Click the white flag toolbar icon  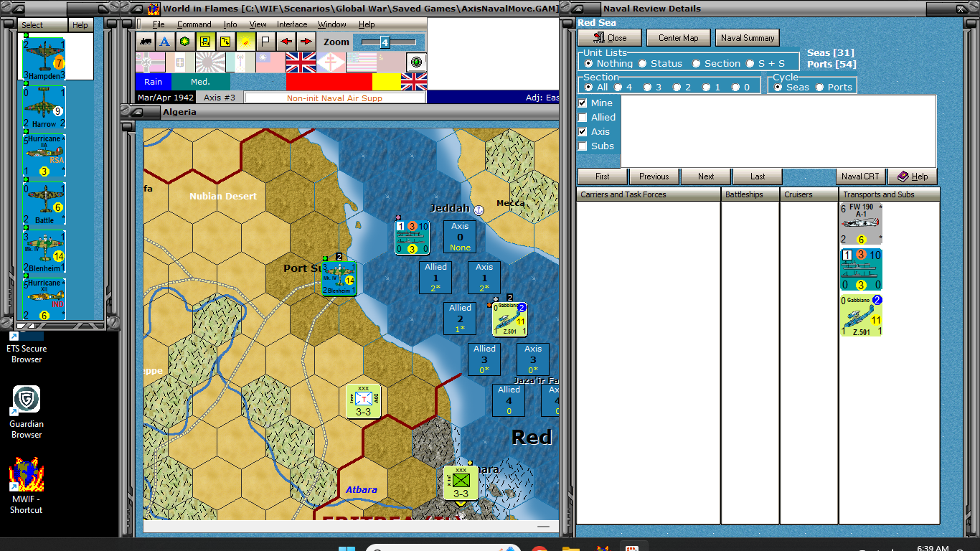tap(265, 42)
